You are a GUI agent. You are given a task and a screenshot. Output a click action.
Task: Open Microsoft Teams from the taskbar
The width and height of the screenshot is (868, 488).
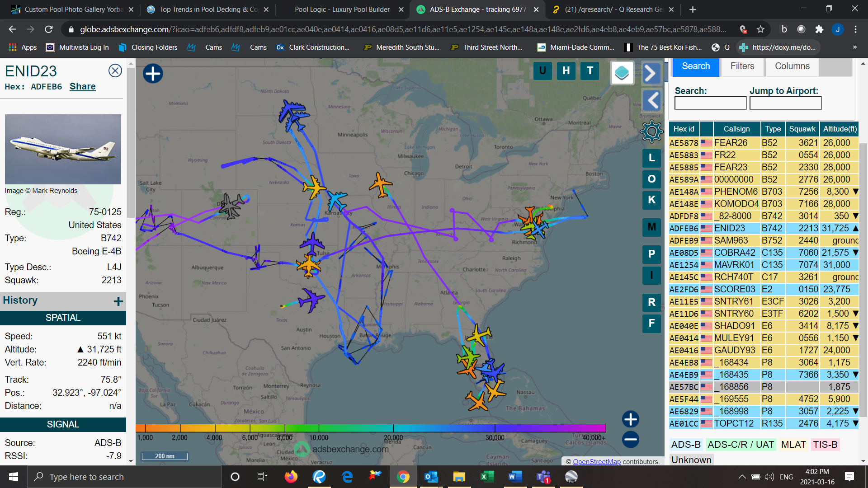tap(543, 477)
